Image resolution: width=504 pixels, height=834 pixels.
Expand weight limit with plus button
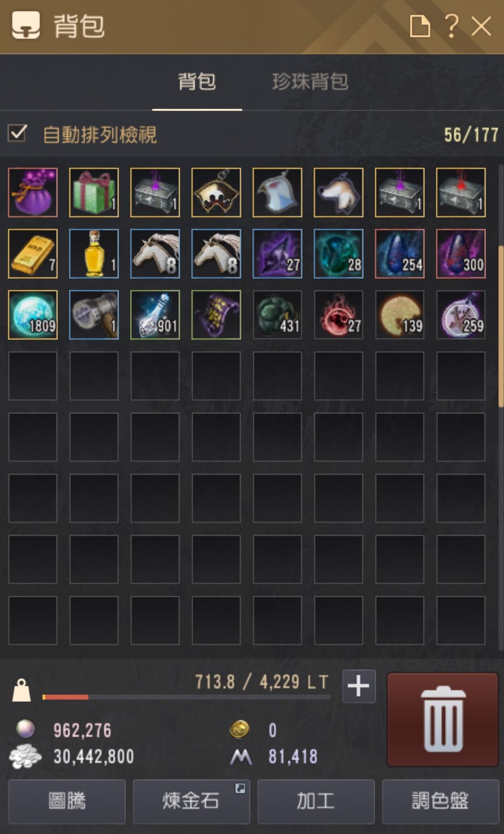pos(359,686)
